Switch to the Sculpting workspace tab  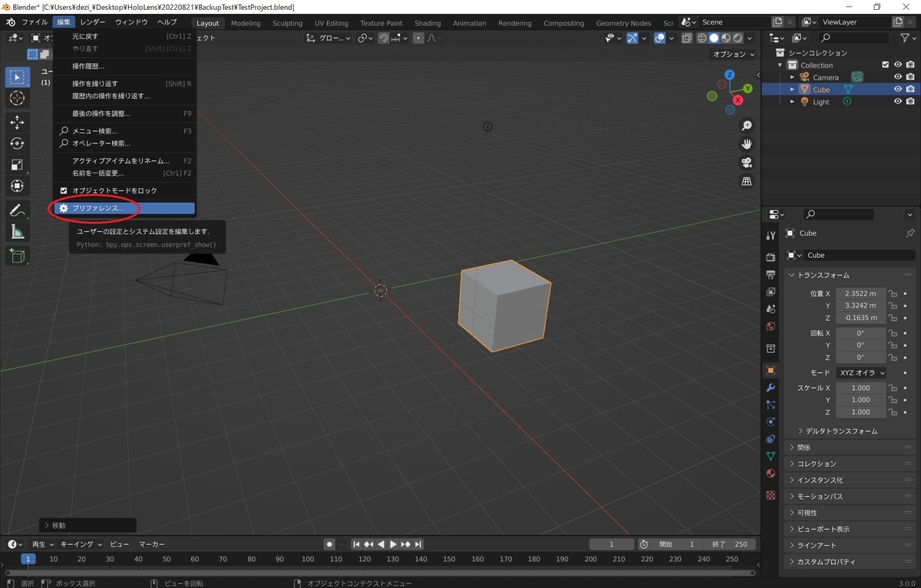(288, 23)
